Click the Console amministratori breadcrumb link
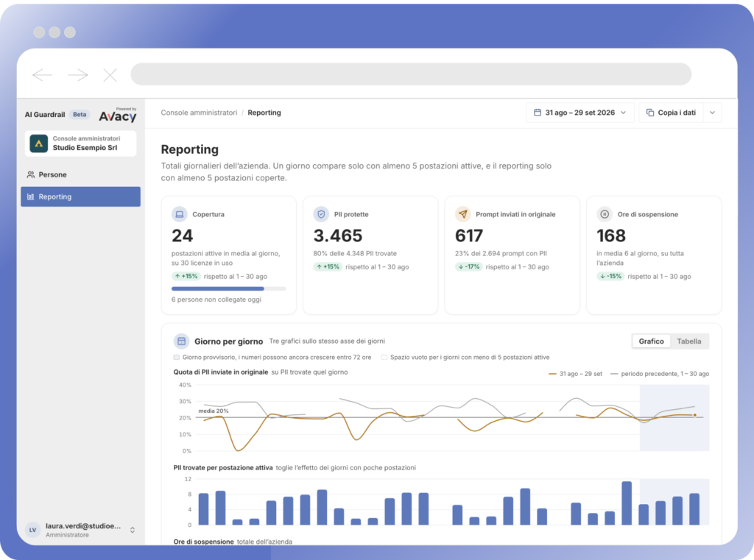Viewport: 754px width, 560px height. pyautogui.click(x=199, y=113)
